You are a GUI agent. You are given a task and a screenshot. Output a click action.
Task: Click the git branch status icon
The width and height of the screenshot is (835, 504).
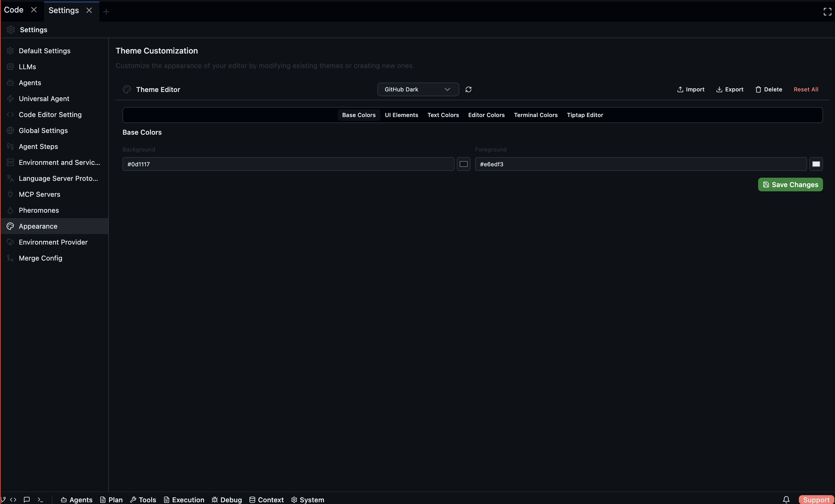point(3,500)
